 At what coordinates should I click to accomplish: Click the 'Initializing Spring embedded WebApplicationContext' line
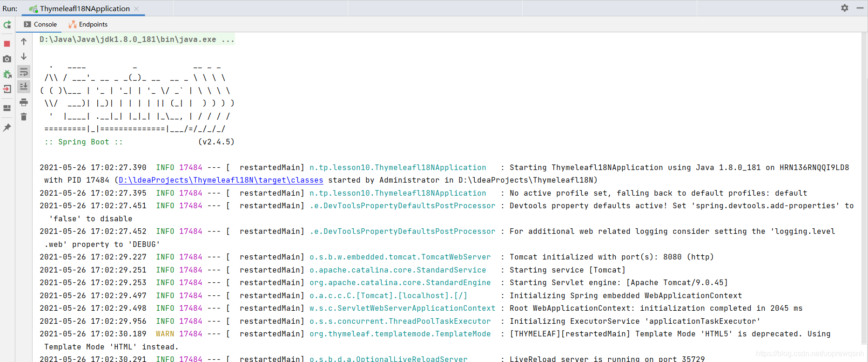click(390, 296)
